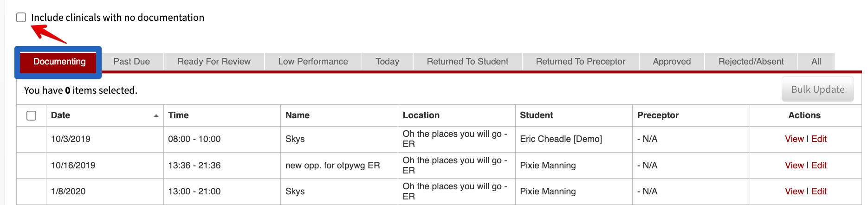868x205 pixels.
Task: Sort table by the Student column header
Action: click(x=537, y=115)
